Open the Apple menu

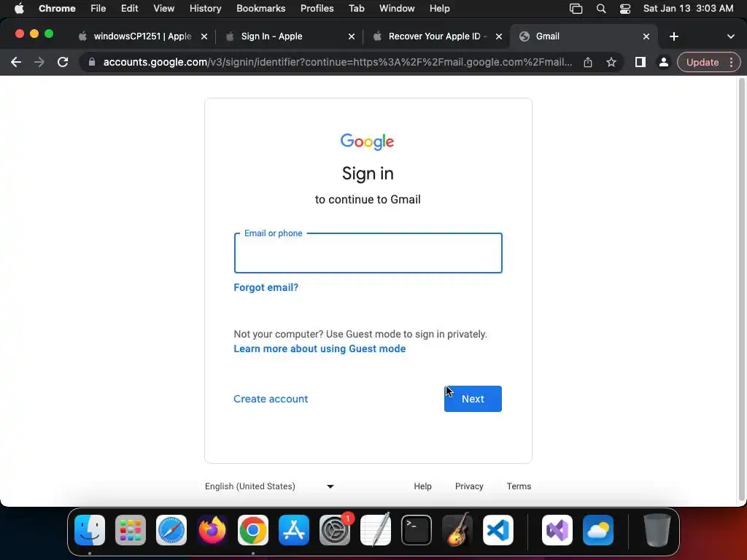[19, 9]
